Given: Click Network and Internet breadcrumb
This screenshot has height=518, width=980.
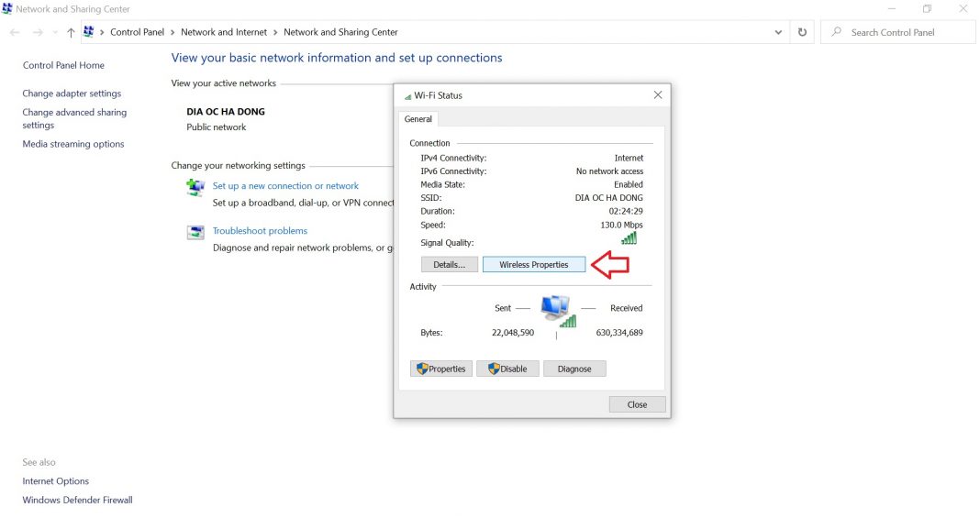Looking at the screenshot, I should tap(223, 32).
